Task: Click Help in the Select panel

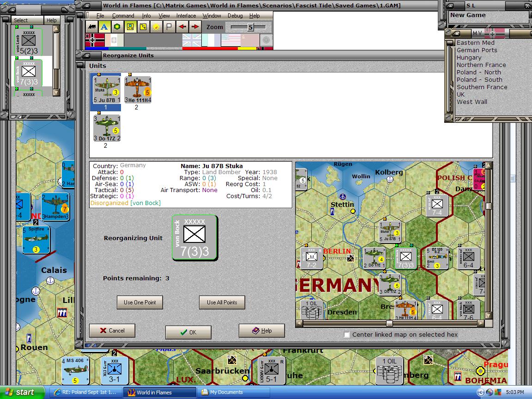Action: [52, 20]
